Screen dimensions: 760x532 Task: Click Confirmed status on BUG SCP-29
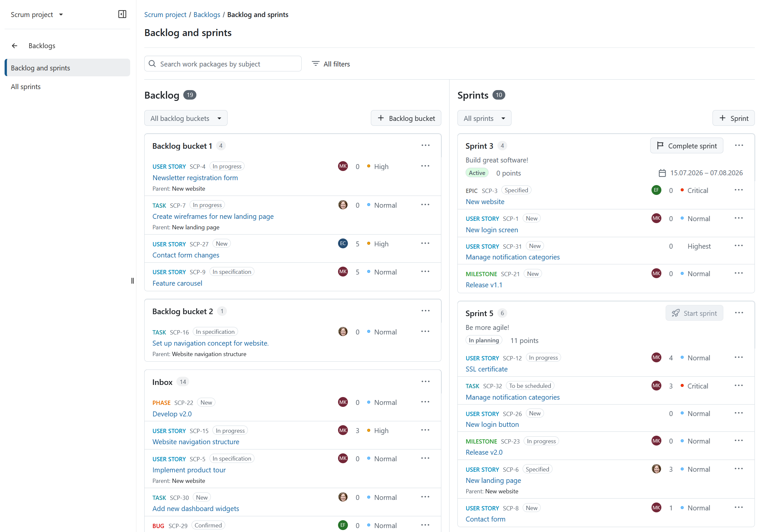(208, 525)
